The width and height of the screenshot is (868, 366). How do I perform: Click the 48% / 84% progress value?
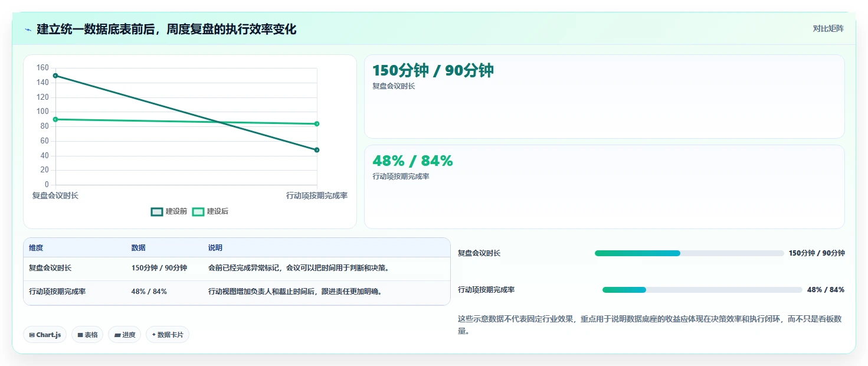pos(826,290)
